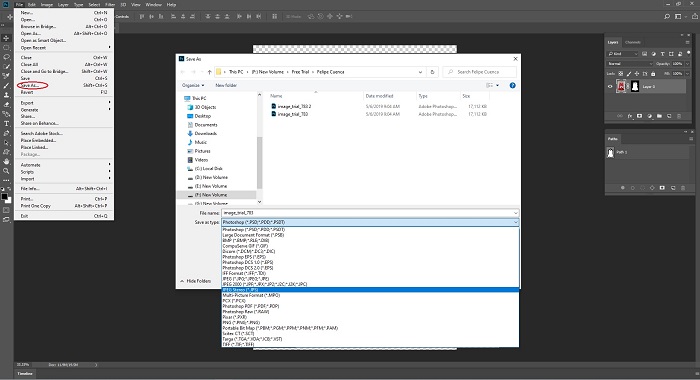Add a layer mask from the Layers panel footer
The width and height of the screenshot is (700, 380).
(639, 116)
